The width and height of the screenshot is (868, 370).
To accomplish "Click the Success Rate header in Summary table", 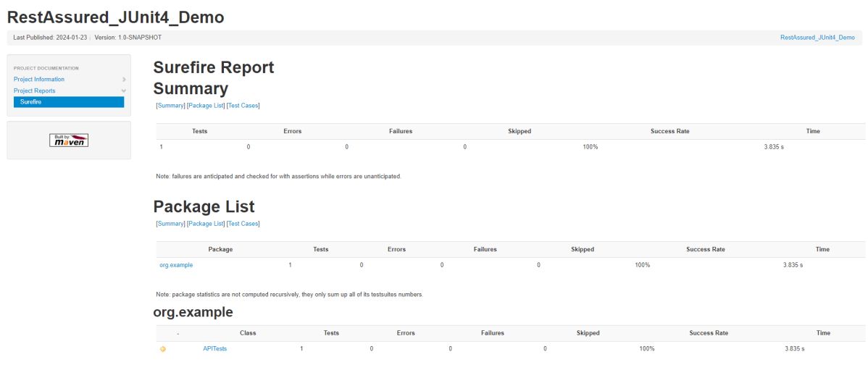I will 669,131.
